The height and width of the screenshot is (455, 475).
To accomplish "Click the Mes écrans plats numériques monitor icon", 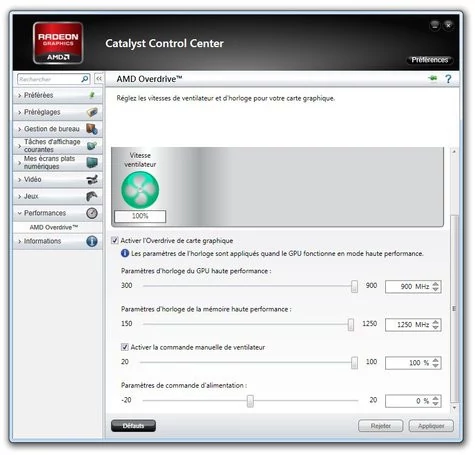I will coord(92,163).
